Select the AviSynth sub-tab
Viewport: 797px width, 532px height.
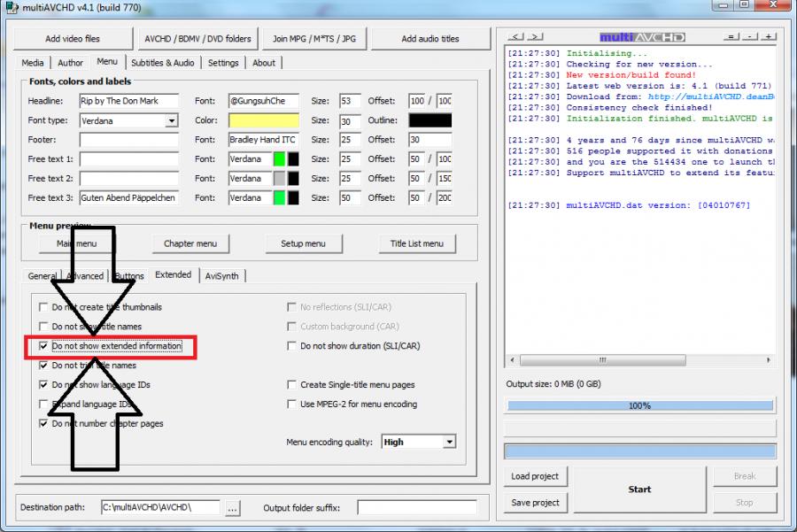tap(221, 276)
